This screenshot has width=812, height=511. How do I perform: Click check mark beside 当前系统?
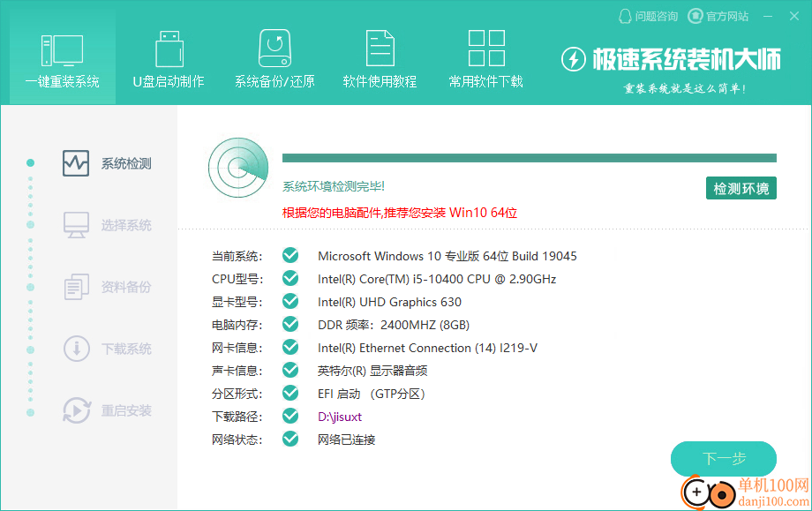290,255
